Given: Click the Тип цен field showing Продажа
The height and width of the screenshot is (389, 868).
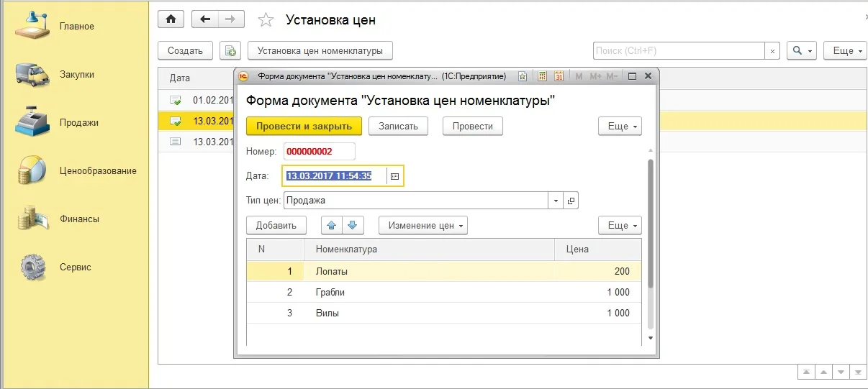Looking at the screenshot, I should [x=416, y=201].
